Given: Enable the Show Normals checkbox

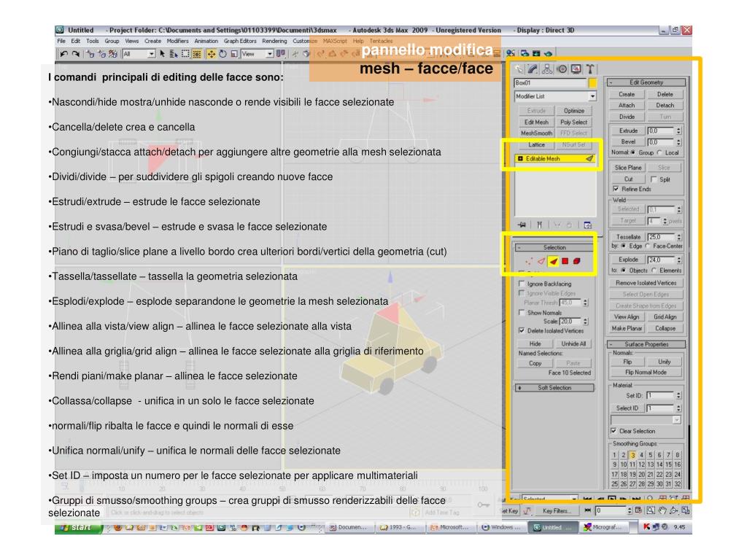Looking at the screenshot, I should pyautogui.click(x=522, y=312).
